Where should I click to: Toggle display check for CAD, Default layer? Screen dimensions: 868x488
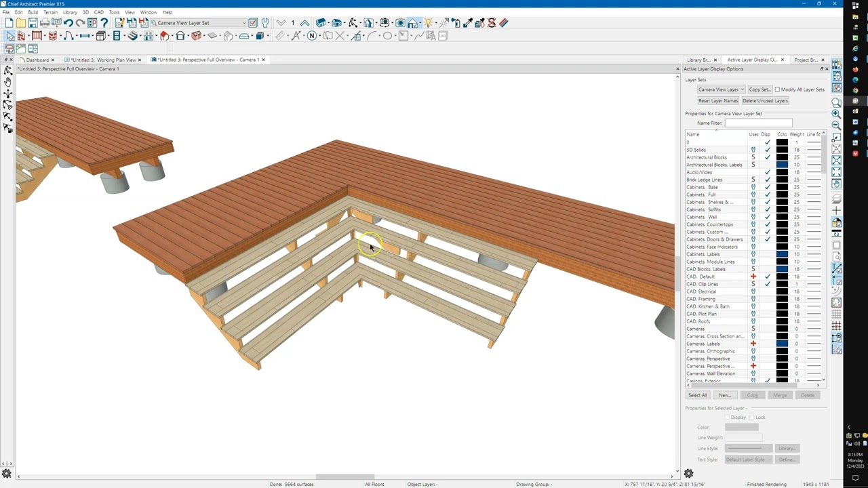pyautogui.click(x=767, y=277)
